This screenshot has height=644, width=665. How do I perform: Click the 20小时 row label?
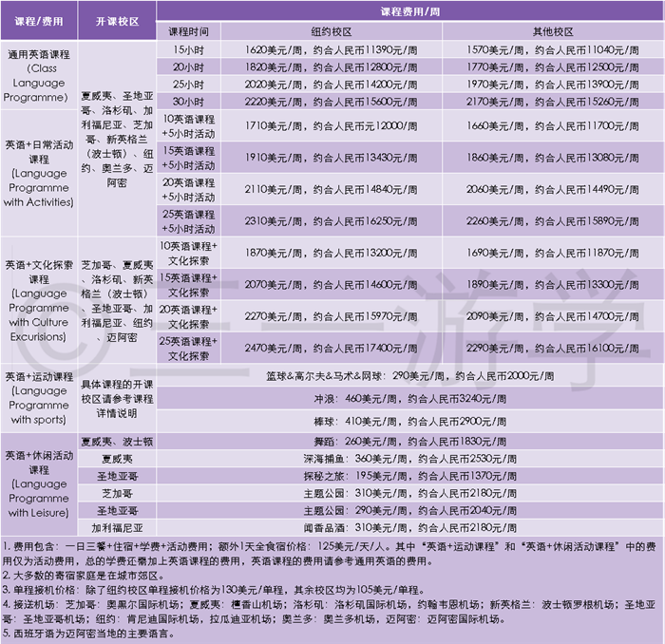click(x=188, y=67)
